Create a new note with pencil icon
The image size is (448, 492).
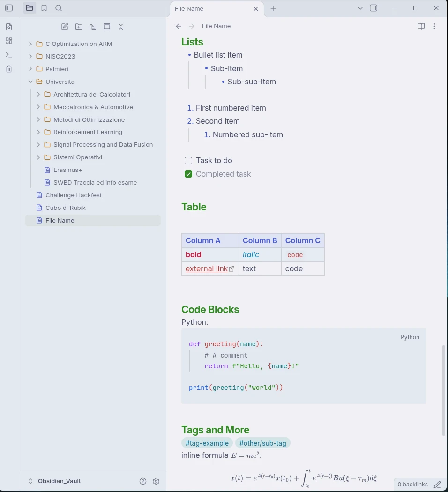(x=65, y=27)
